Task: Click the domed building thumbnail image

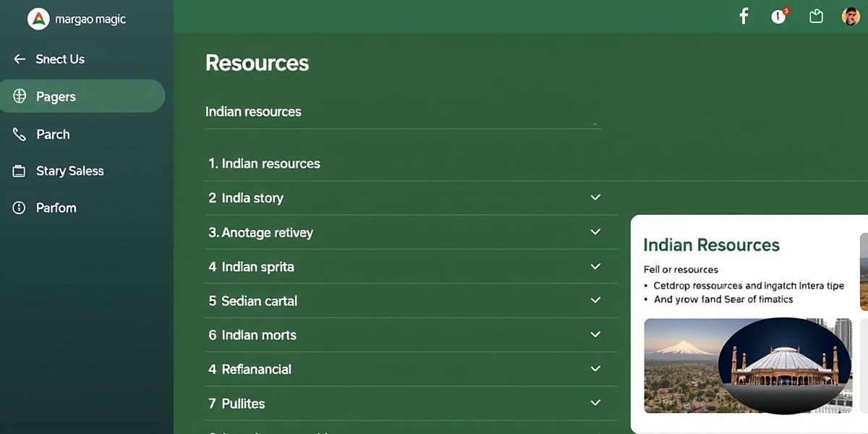Action: coord(785,366)
